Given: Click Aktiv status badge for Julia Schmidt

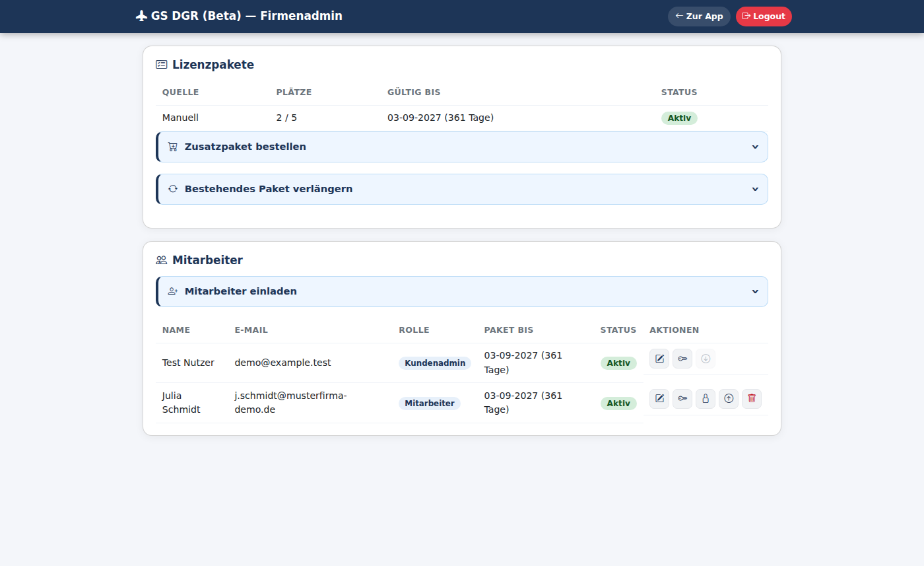Looking at the screenshot, I should pos(618,404).
